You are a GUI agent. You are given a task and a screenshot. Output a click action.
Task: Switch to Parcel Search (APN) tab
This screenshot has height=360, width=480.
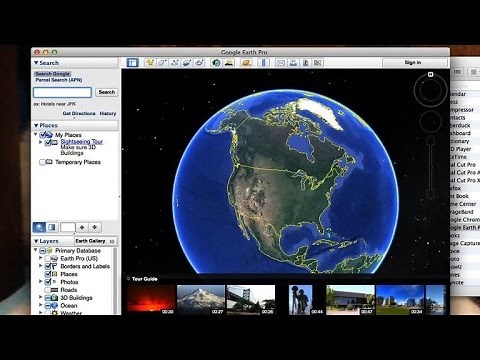(x=59, y=80)
